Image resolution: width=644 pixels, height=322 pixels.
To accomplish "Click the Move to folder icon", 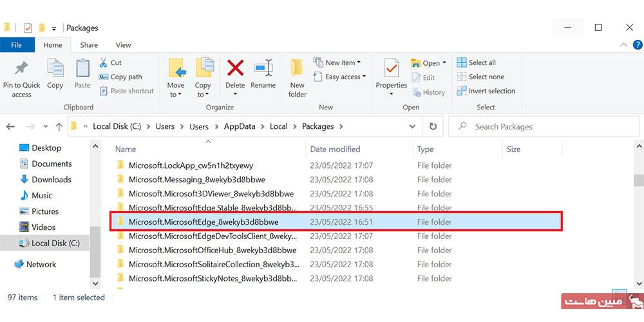I will 178,68.
